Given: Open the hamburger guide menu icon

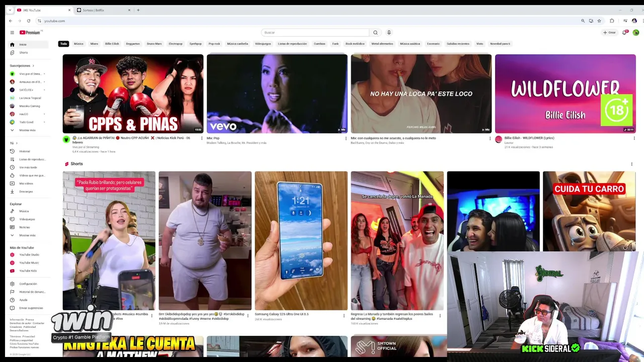Looking at the screenshot, I should coord(12,32).
